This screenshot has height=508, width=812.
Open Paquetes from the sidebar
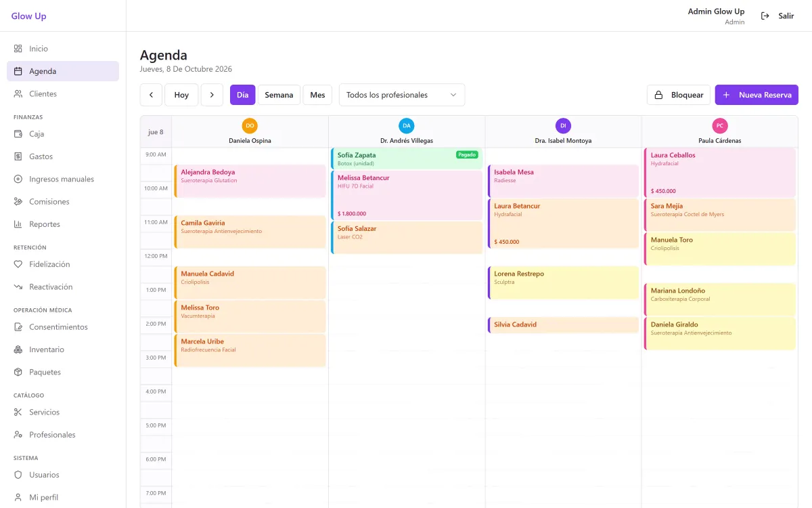[x=63, y=373]
